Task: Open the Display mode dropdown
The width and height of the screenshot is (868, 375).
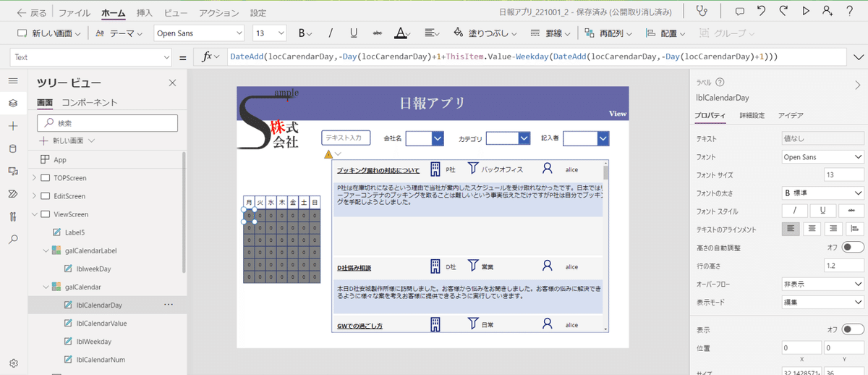Action: [x=823, y=302]
